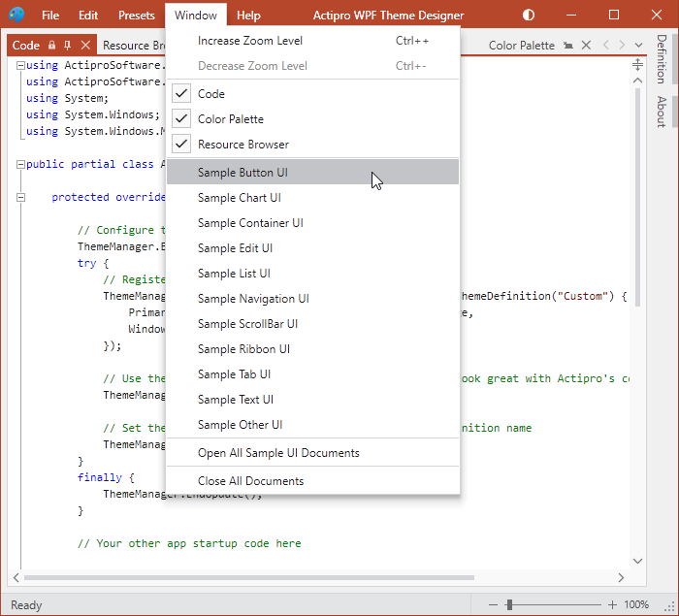Uncheck the Color Palette window item

click(312, 119)
